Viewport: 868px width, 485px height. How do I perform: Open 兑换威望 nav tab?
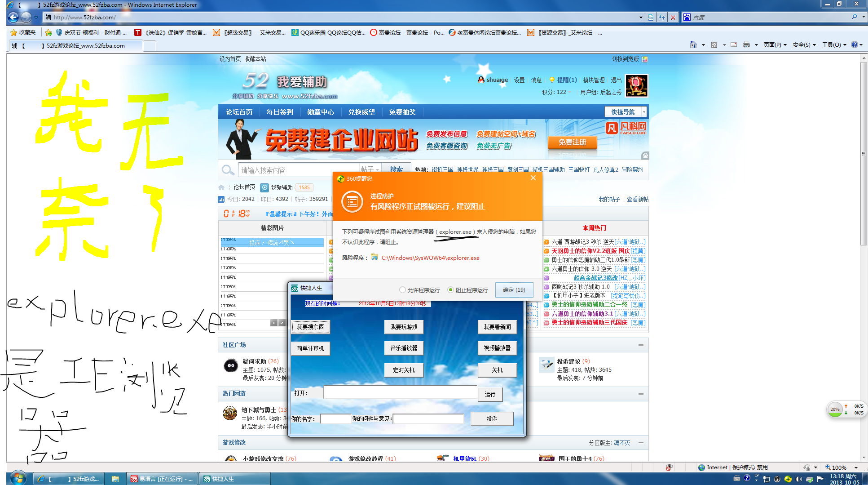(361, 112)
